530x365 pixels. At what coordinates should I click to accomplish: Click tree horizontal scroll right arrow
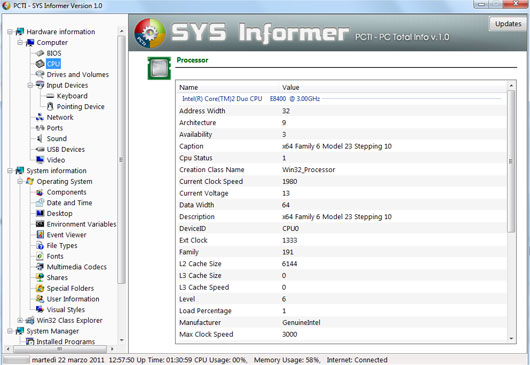(113, 348)
